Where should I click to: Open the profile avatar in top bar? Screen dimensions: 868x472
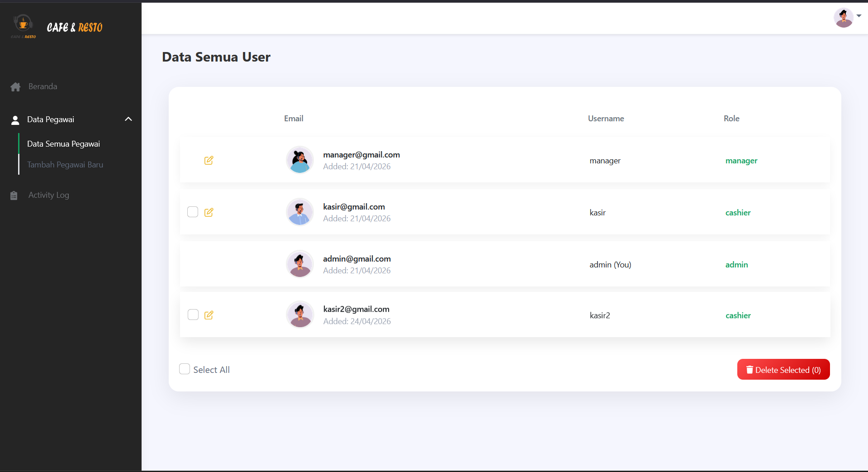coord(844,18)
